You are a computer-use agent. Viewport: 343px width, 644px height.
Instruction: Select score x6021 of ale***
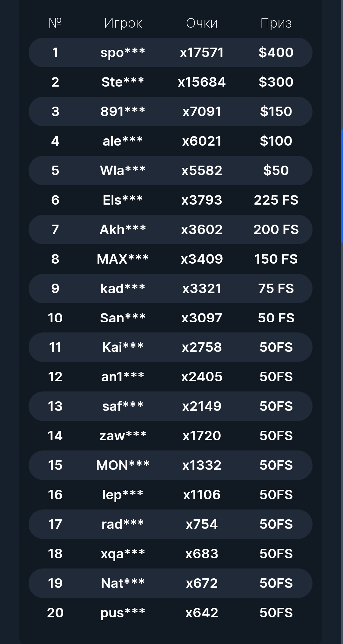pyautogui.click(x=202, y=141)
